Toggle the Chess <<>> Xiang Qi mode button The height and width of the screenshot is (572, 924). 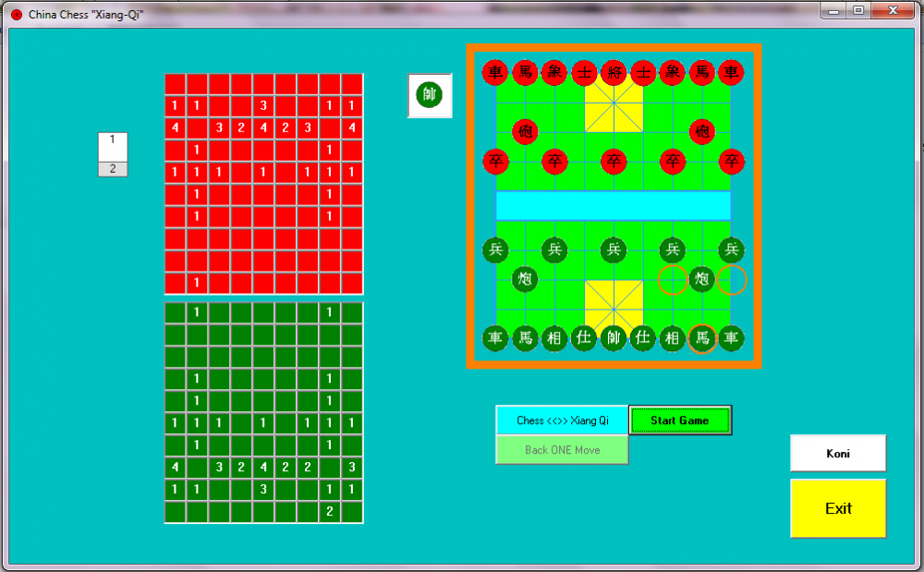point(562,420)
